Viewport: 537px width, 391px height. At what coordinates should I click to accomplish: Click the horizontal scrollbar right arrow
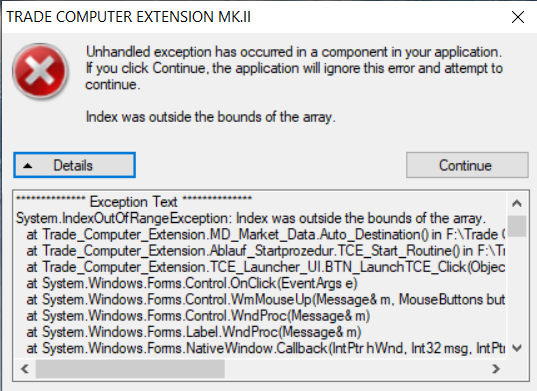[495, 369]
